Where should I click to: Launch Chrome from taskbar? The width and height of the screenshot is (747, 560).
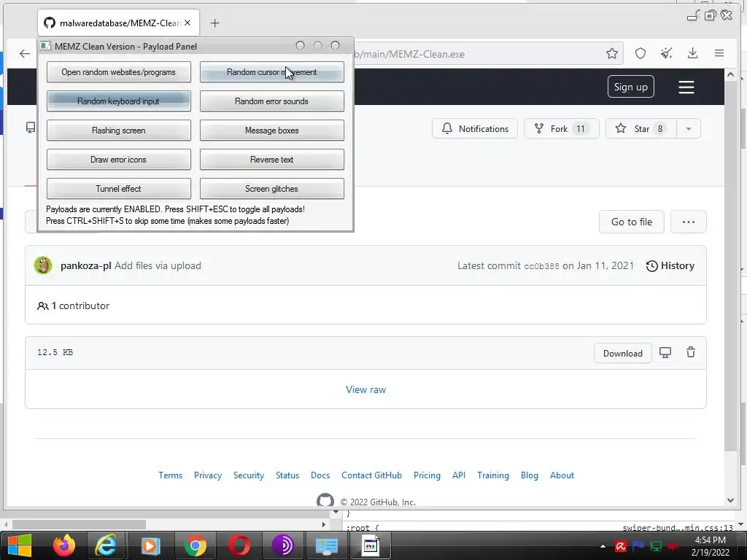tap(195, 545)
